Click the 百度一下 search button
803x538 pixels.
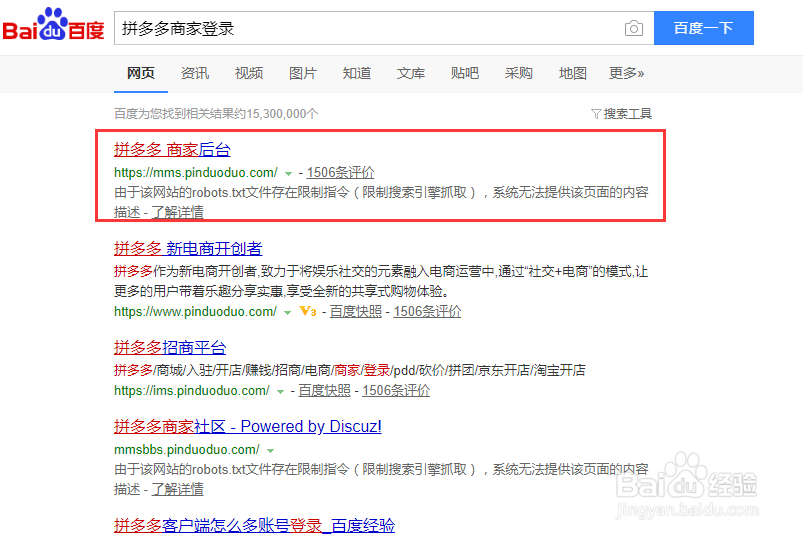704,28
